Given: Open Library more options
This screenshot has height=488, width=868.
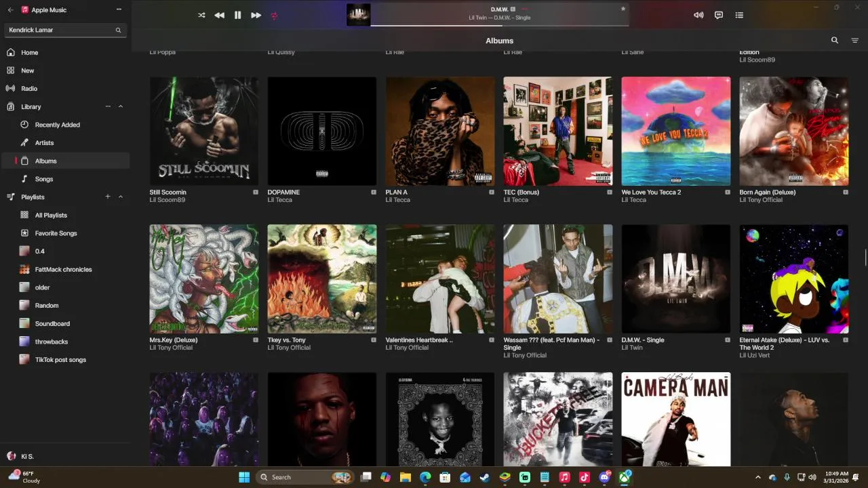Looking at the screenshot, I should point(108,106).
